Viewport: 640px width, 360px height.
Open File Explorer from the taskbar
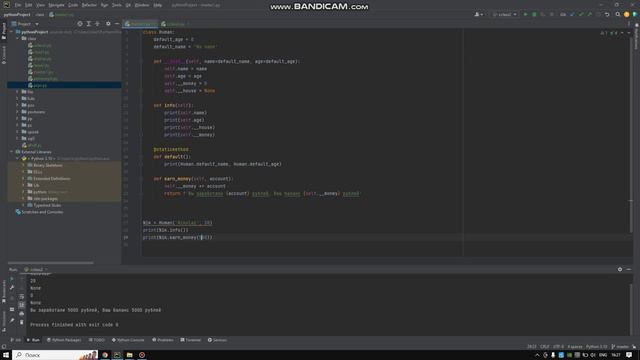pyautogui.click(x=129, y=355)
